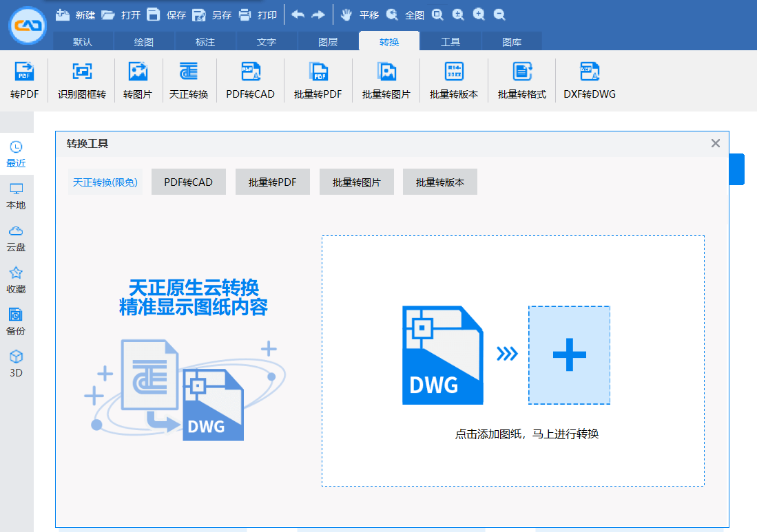Switch to the 文字 ribbon tab
The height and width of the screenshot is (532, 757).
pos(267,41)
